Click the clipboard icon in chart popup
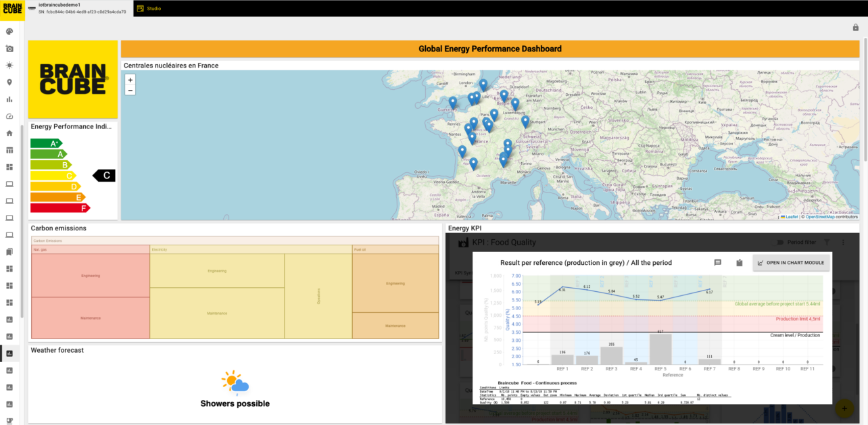 click(740, 263)
